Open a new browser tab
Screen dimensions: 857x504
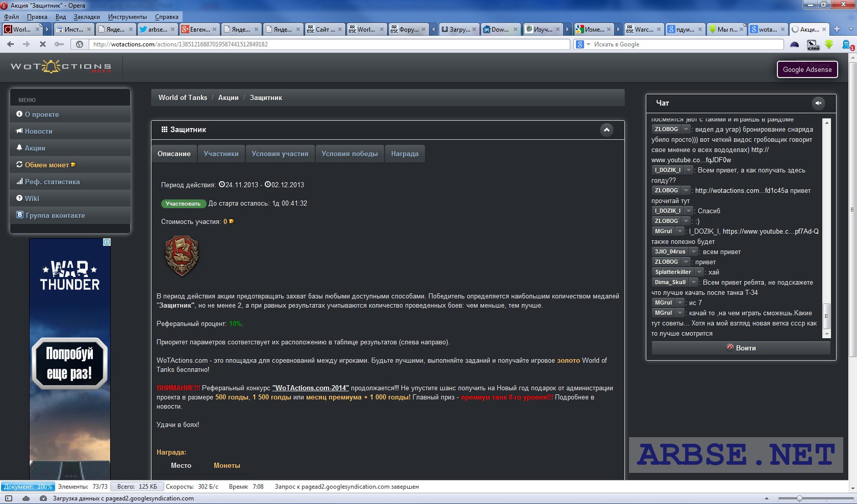point(837,29)
